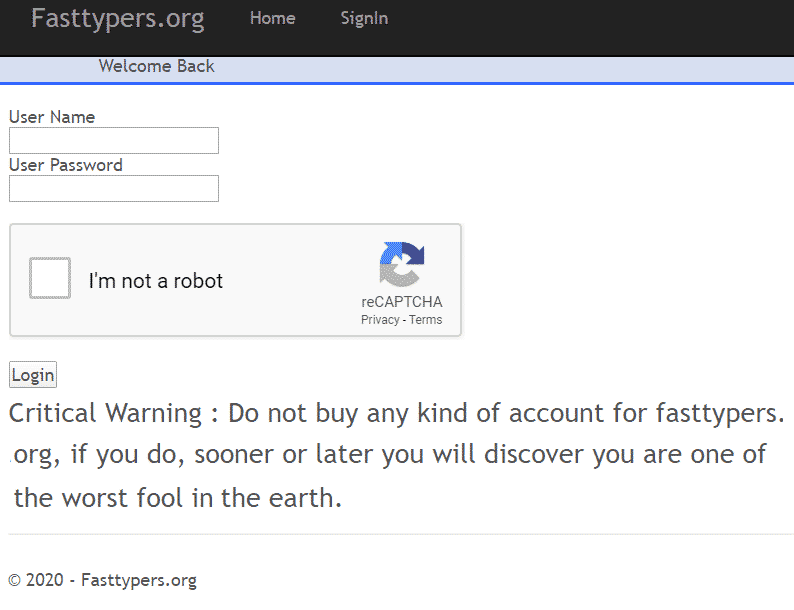
Task: Click the "I'm not a robot" text
Action: click(155, 280)
